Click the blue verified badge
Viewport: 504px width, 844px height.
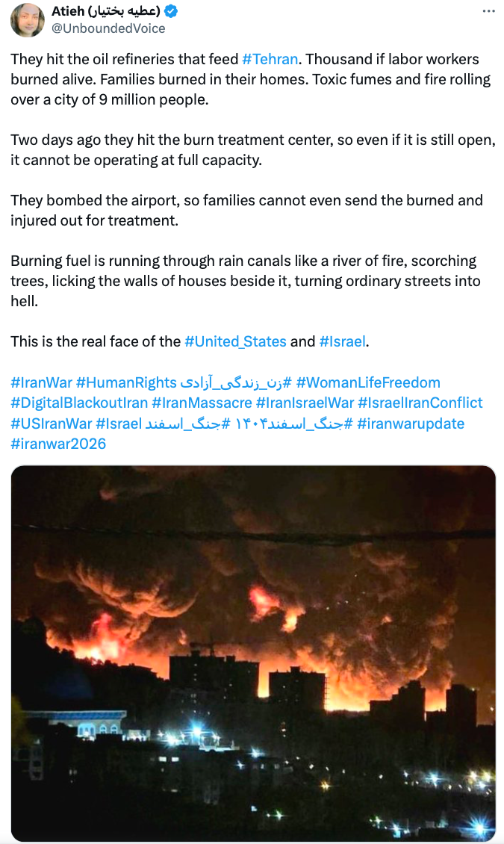click(171, 12)
